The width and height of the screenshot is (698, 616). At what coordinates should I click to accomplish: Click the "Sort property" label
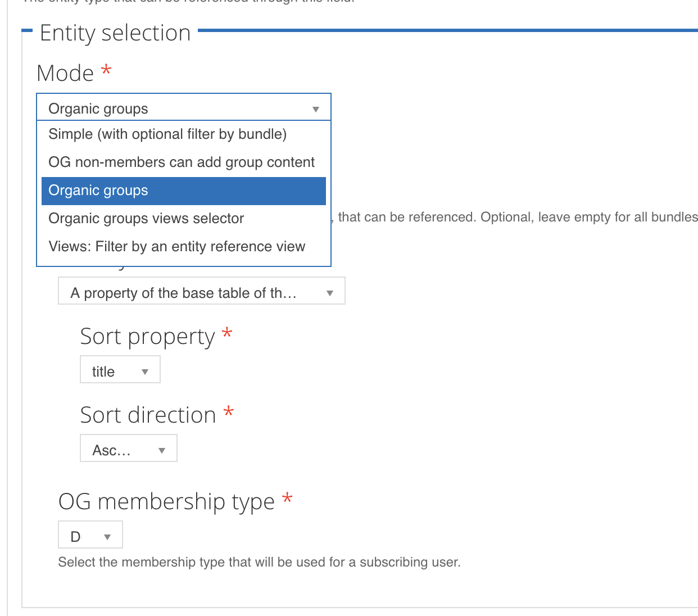coord(147,337)
